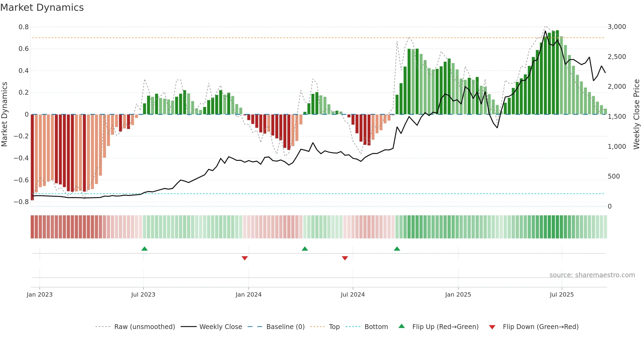This screenshot has height=362, width=644.
Task: Toggle the Raw (unsmoothed) legend entry
Action: 135,327
